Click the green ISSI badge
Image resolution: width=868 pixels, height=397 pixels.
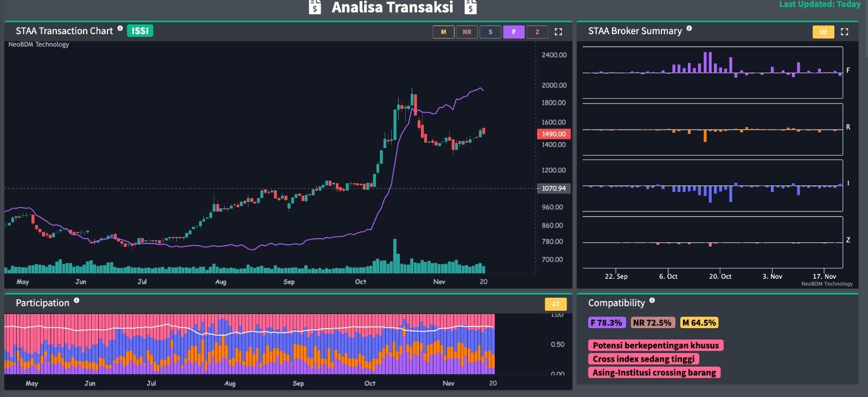pyautogui.click(x=140, y=31)
